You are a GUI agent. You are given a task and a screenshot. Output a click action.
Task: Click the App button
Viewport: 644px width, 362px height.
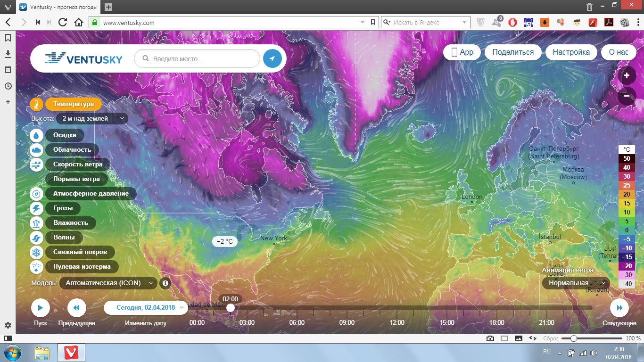(462, 52)
